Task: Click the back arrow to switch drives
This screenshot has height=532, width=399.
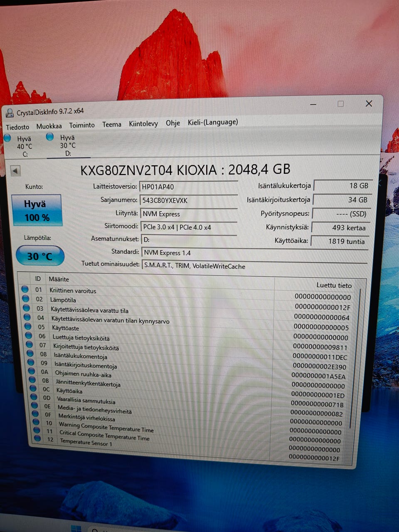Action: click(15, 170)
